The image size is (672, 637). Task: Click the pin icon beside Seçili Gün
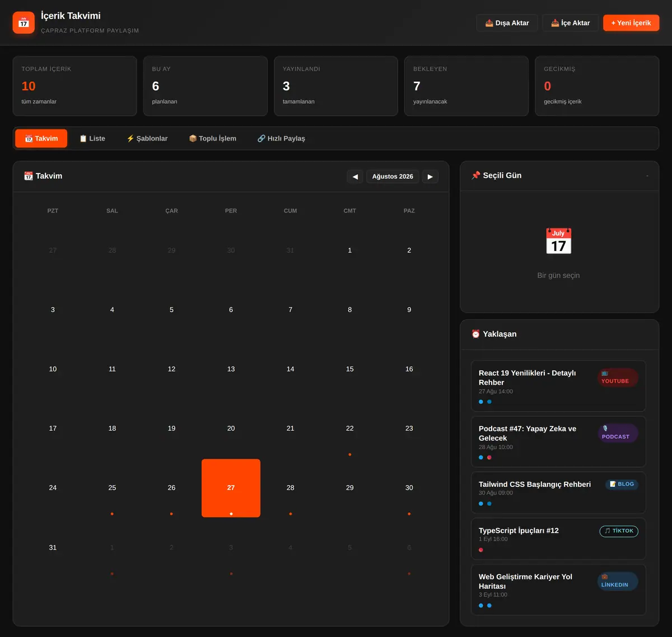tap(476, 175)
